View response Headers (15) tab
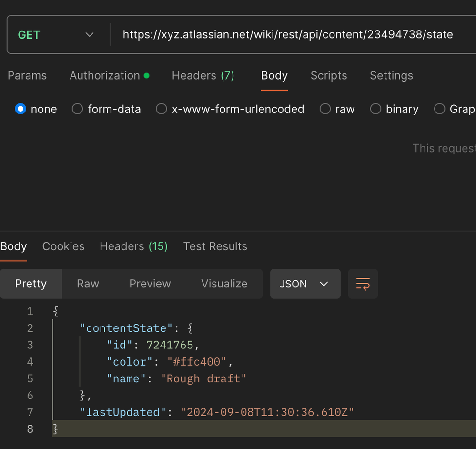The image size is (476, 449). 133,246
